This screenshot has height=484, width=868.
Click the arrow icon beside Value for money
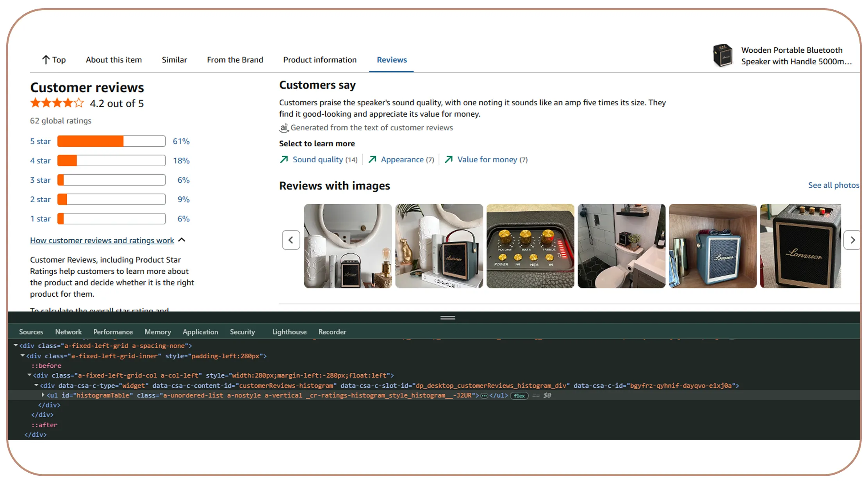point(449,160)
